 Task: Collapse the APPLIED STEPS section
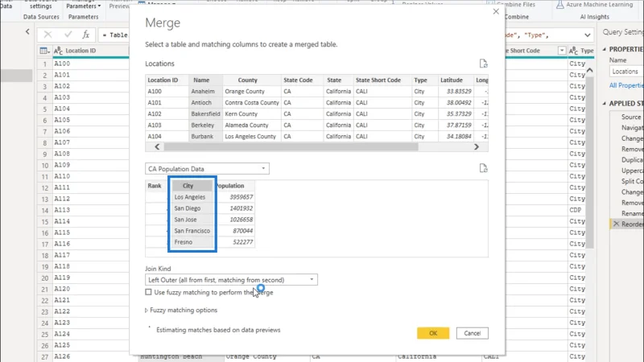point(605,104)
